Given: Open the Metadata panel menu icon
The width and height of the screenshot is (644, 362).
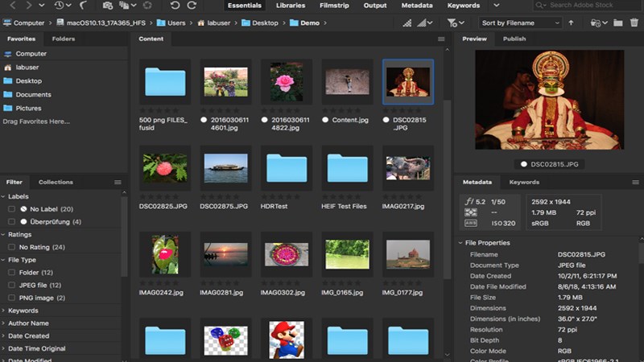Looking at the screenshot, I should pyautogui.click(x=635, y=183).
